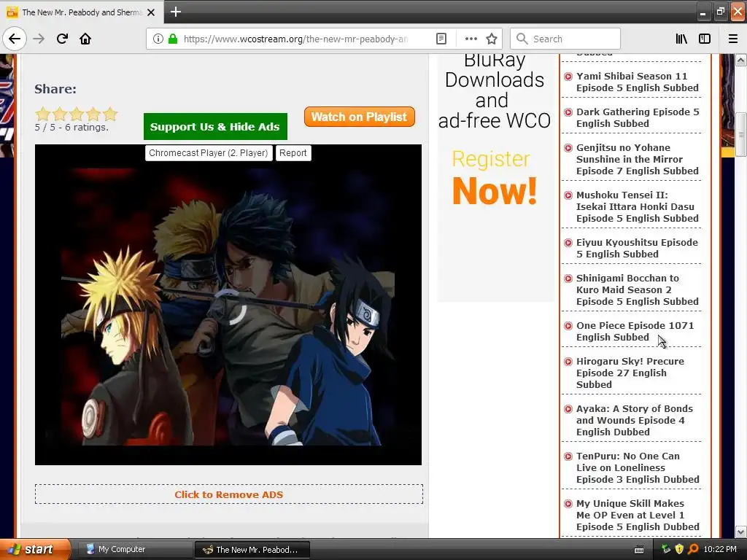This screenshot has height=560, width=747.
Task: Click the security shield tray icon
Action: point(679,549)
